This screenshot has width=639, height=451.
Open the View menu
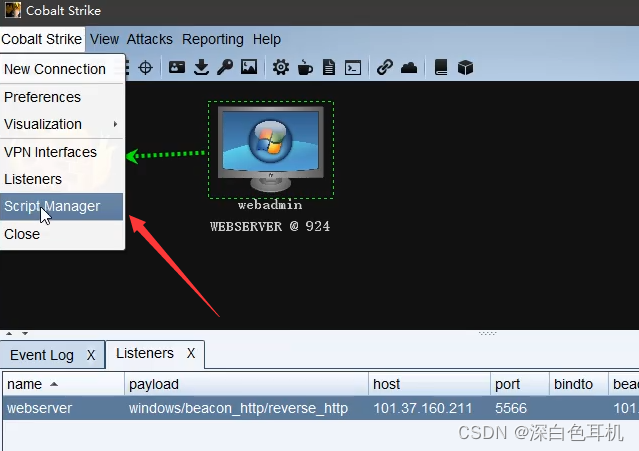pos(104,40)
